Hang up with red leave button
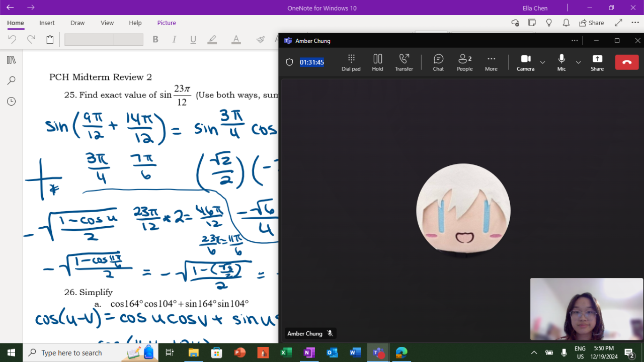The width and height of the screenshot is (644, 362). 627,62
